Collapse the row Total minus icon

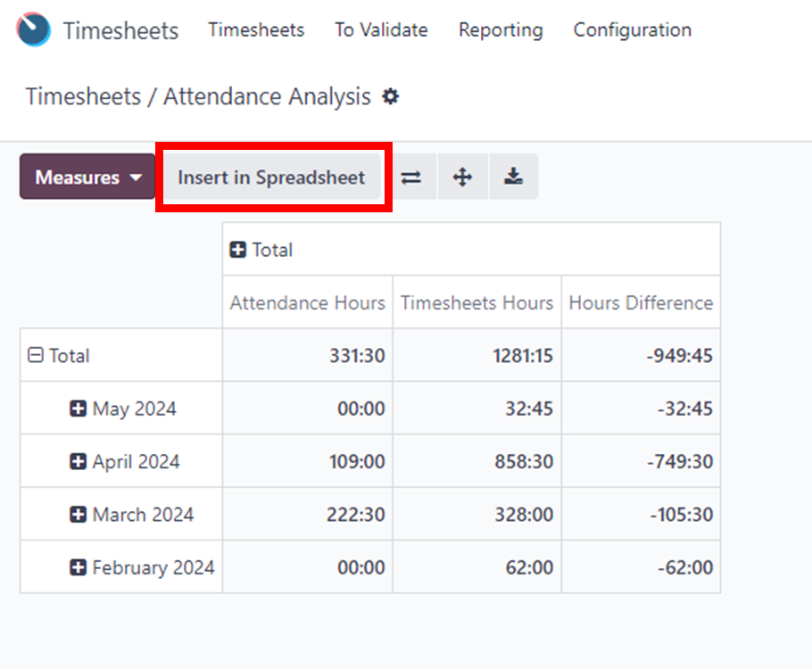[35, 355]
